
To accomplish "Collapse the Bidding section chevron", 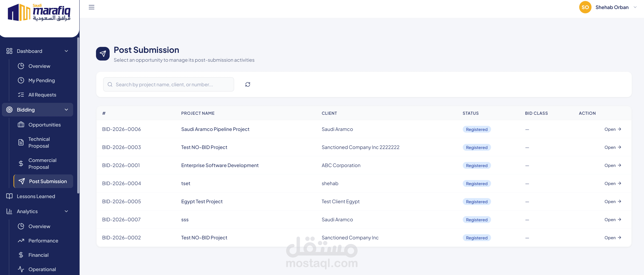I will coord(66,110).
